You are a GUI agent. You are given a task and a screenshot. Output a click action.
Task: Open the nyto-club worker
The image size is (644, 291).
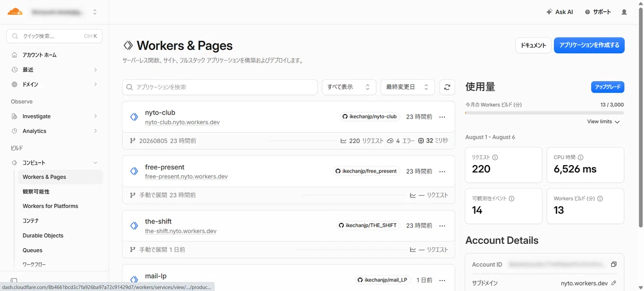160,113
